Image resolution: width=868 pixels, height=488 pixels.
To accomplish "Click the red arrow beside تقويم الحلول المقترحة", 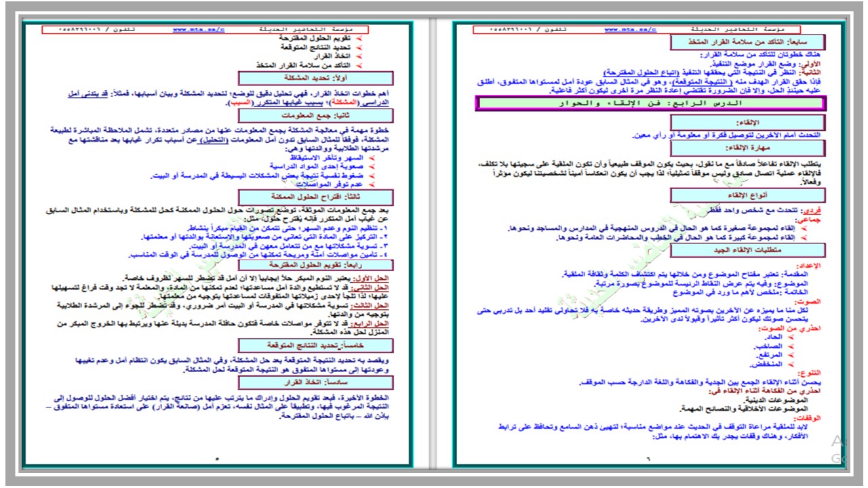I will click(359, 37).
